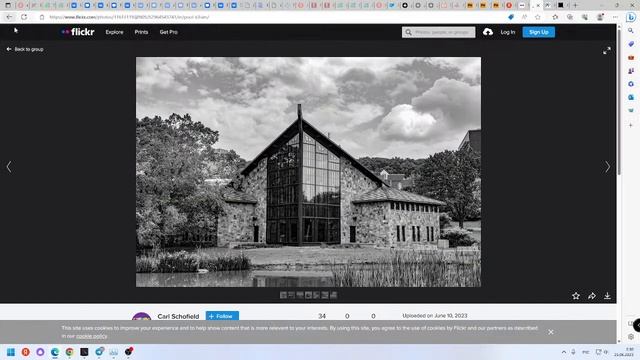The height and width of the screenshot is (360, 640).
Task: Click the upload cloud icon
Action: tap(488, 32)
